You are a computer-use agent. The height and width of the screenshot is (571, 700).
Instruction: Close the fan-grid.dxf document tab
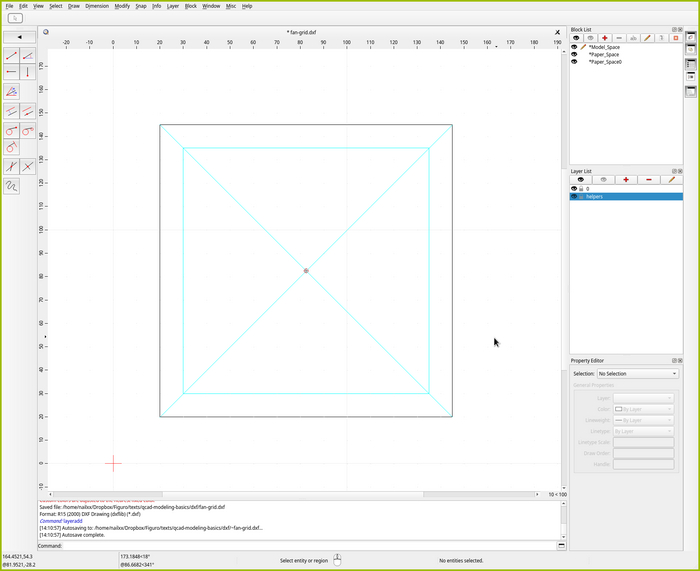[x=557, y=32]
